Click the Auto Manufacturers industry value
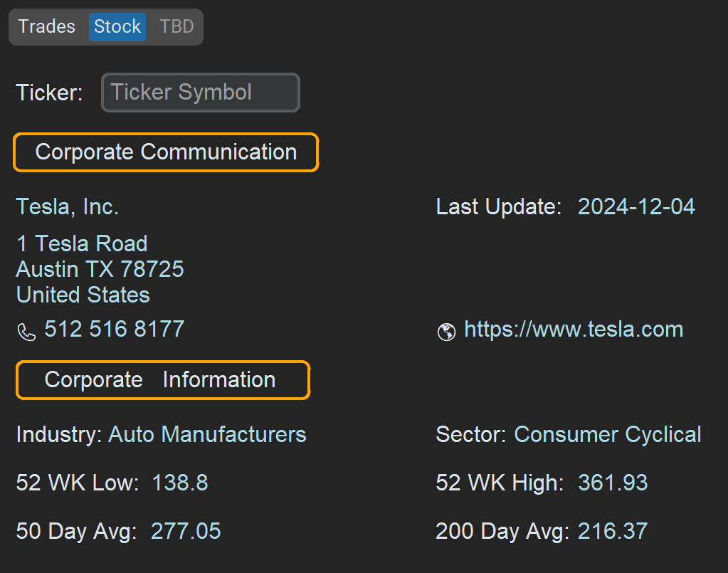 point(207,435)
